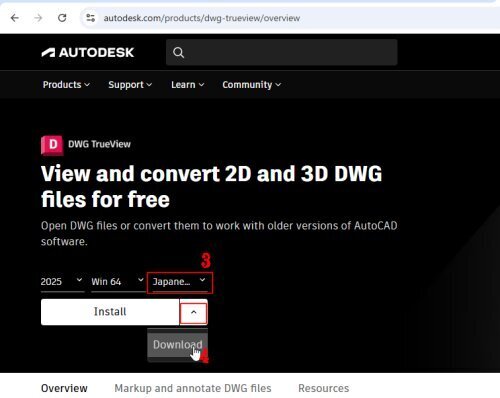Expand the Community menu
Viewport: 500px width, 398px height.
(x=252, y=85)
